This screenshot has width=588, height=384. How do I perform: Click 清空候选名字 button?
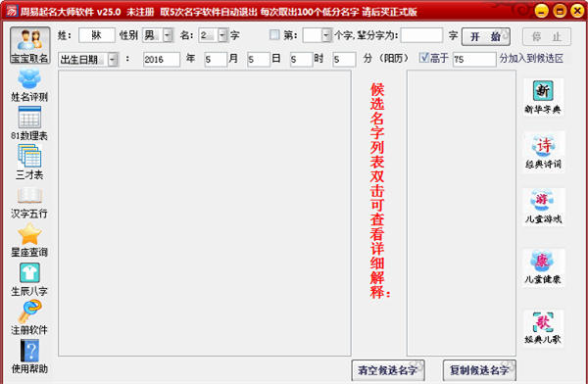pyautogui.click(x=388, y=370)
